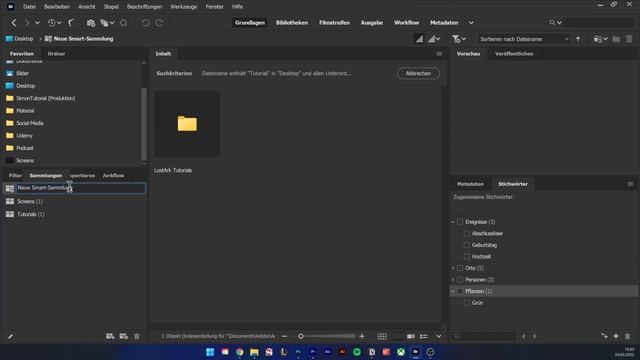Switch to the Filter panel tab
Screen dimensions: 640x360
click(x=15, y=176)
